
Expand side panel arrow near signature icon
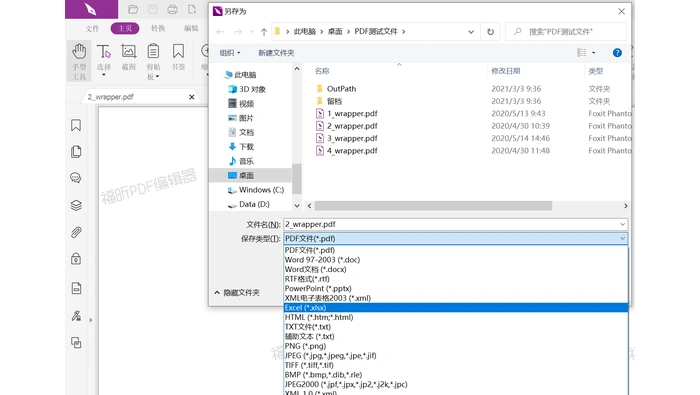click(x=91, y=320)
